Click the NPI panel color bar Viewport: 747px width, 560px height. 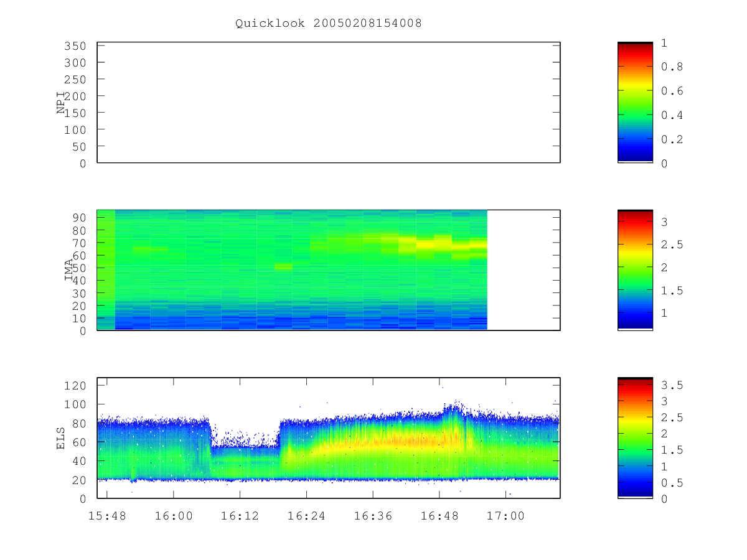(x=635, y=103)
